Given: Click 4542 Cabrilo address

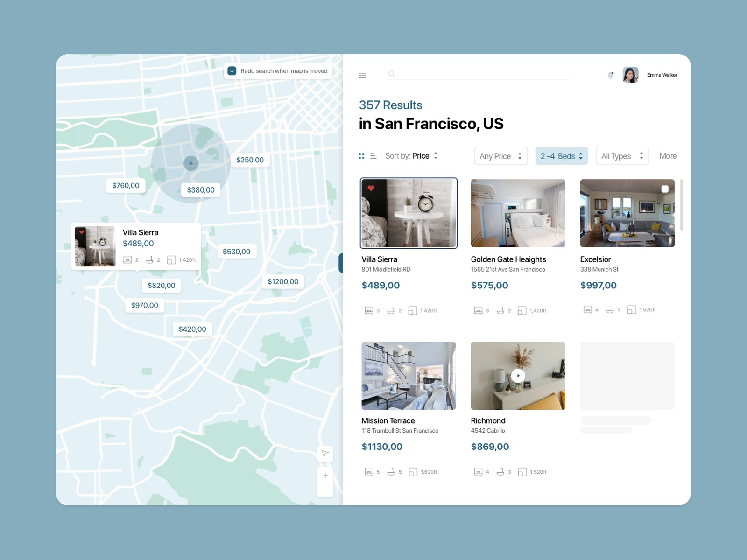Looking at the screenshot, I should pos(487,431).
